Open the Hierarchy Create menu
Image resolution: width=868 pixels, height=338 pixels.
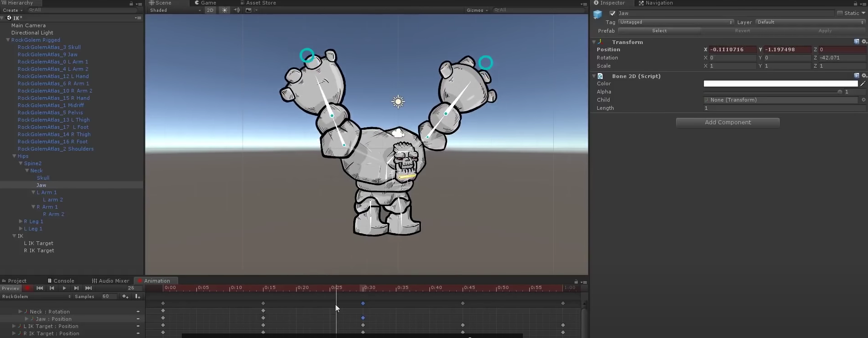(x=11, y=10)
